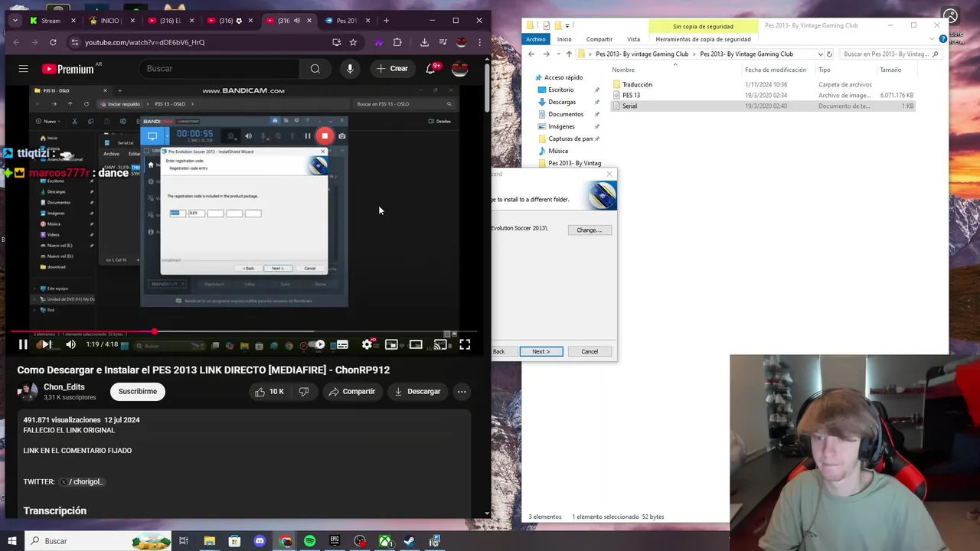The height and width of the screenshot is (551, 980).
Task: Open YouTube account avatar menu
Action: (x=460, y=69)
